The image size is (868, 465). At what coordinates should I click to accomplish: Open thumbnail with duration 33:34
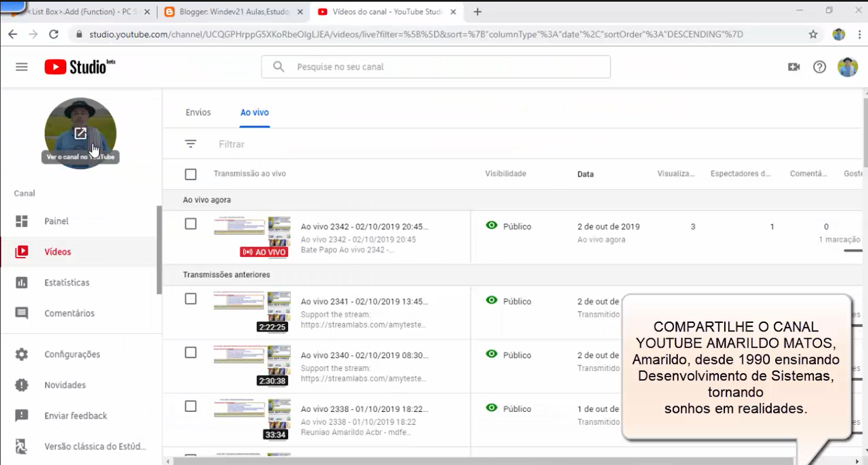252,419
